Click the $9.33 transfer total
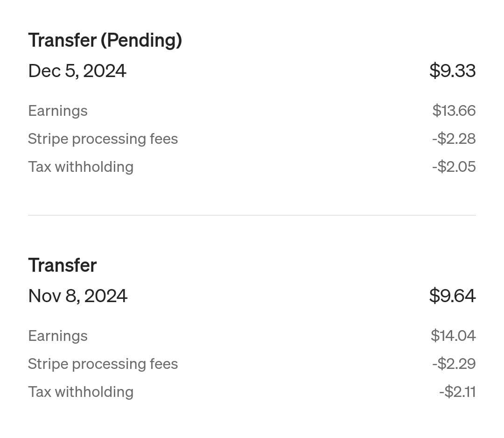The height and width of the screenshot is (438, 504). tap(452, 71)
